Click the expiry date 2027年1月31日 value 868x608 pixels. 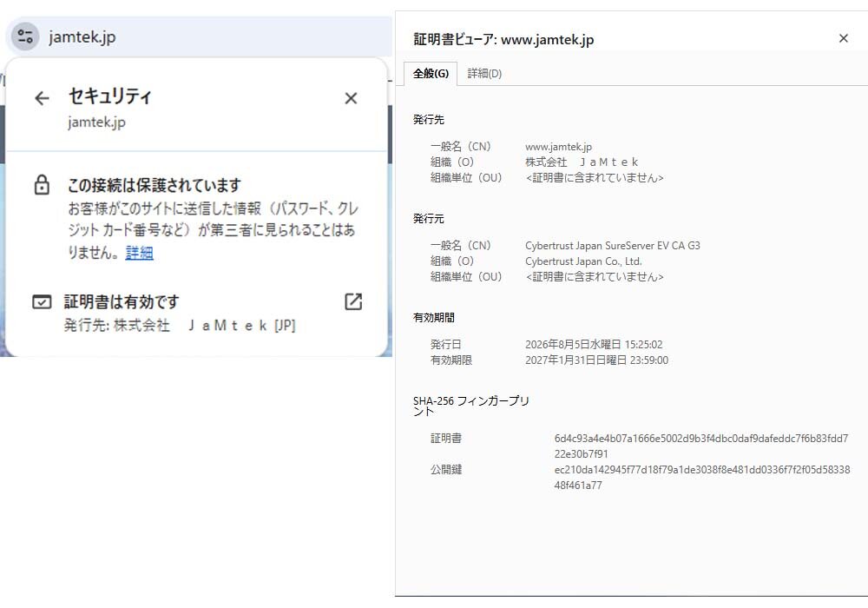point(597,360)
